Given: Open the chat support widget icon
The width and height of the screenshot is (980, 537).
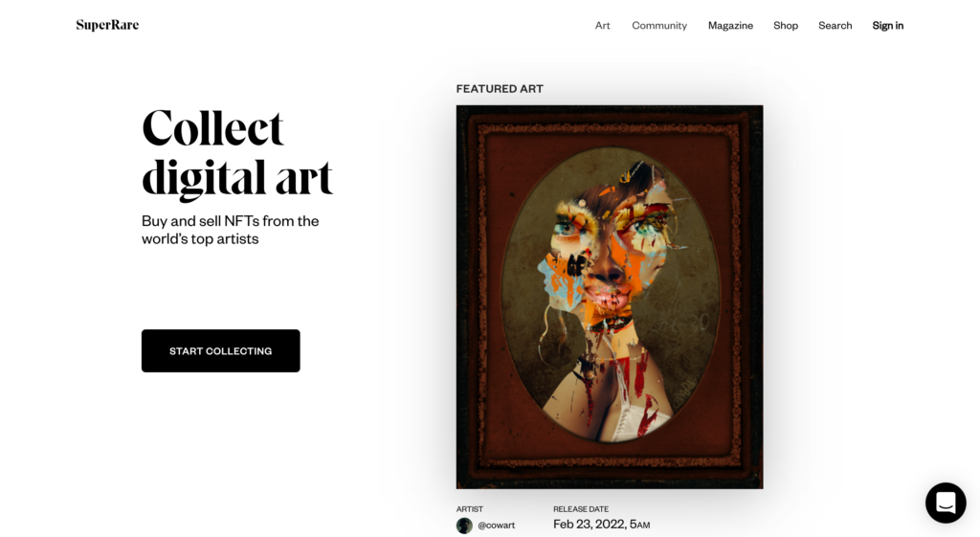Looking at the screenshot, I should click(x=946, y=503).
